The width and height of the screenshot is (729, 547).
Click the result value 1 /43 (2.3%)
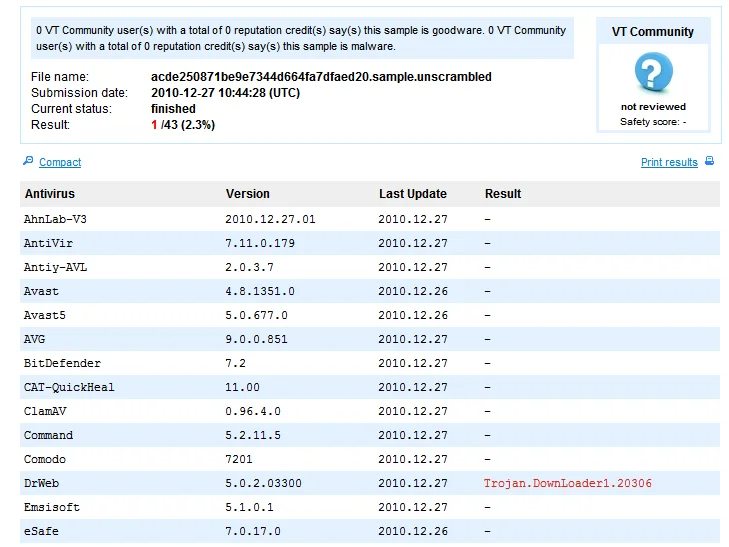tap(183, 125)
